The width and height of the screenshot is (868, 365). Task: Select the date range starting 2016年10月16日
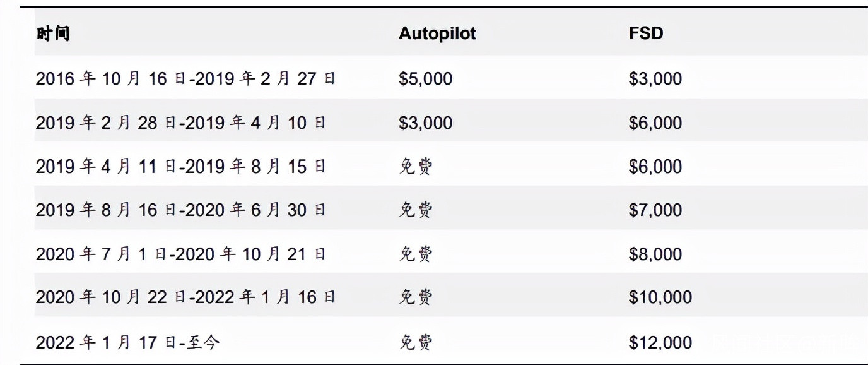click(185, 78)
